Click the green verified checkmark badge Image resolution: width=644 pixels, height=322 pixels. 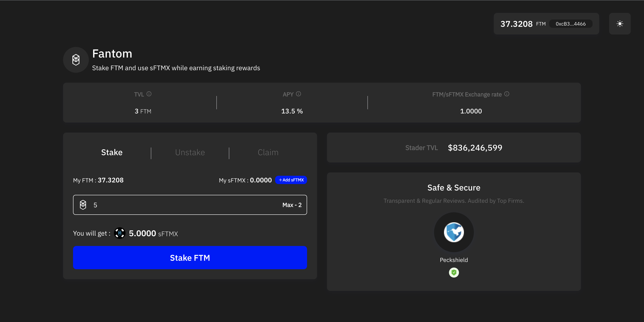point(454,272)
